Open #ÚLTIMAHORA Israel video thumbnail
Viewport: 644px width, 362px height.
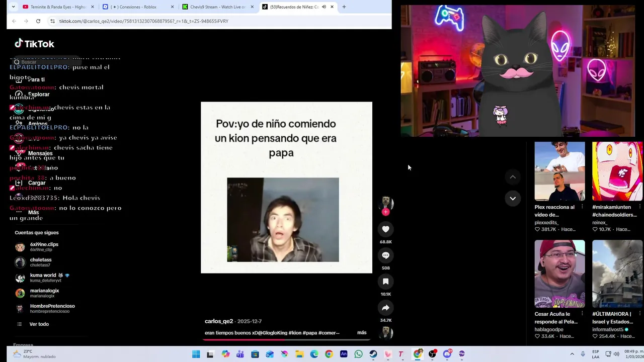(617, 274)
